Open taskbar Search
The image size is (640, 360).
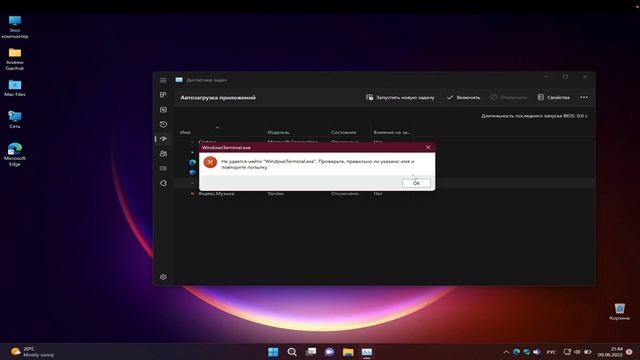pyautogui.click(x=292, y=352)
